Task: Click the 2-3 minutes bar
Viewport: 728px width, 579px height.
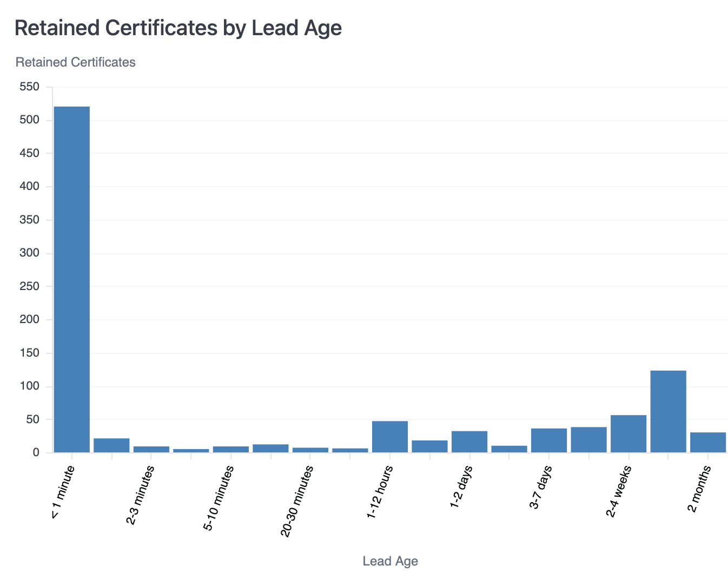Action: [151, 449]
